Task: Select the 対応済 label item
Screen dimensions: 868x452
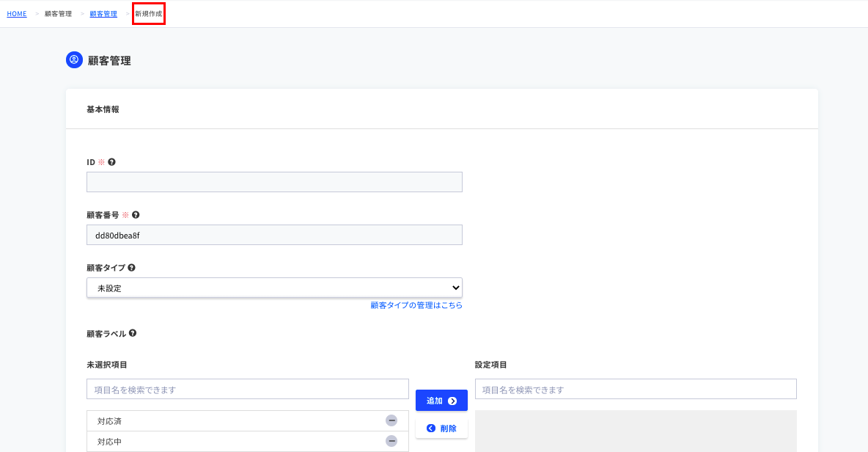Action: click(248, 421)
